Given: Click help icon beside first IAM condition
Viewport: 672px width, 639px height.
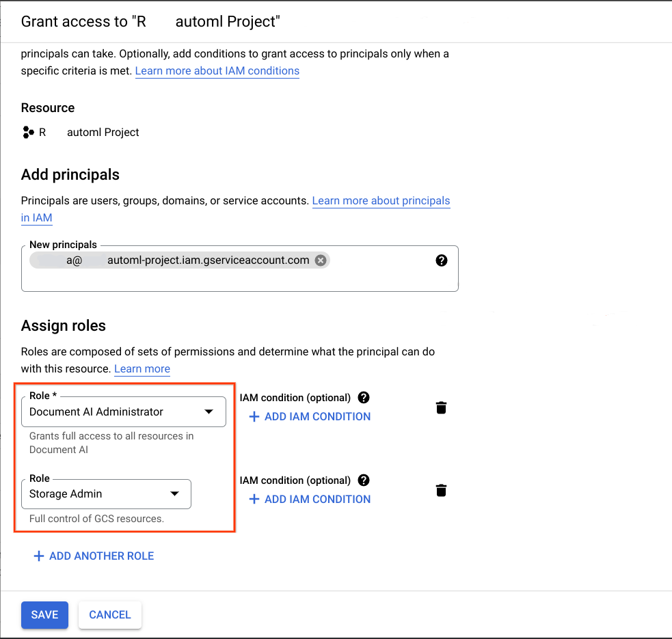Looking at the screenshot, I should [364, 398].
